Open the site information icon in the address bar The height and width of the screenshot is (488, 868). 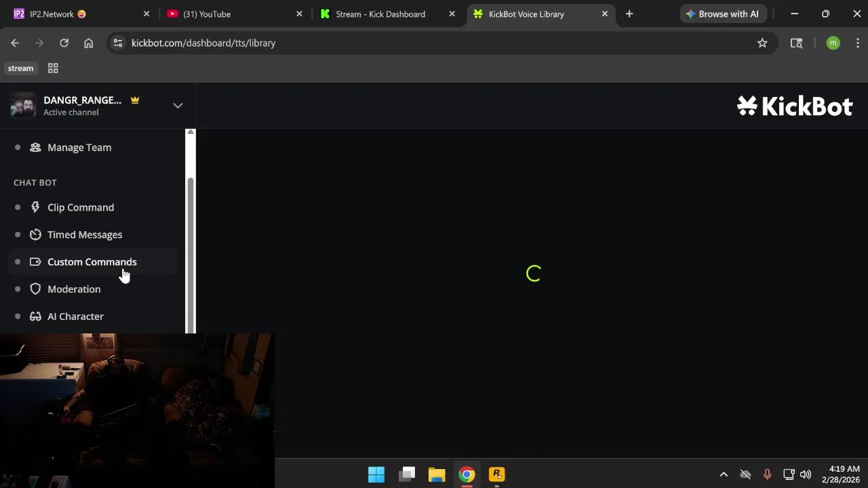118,43
